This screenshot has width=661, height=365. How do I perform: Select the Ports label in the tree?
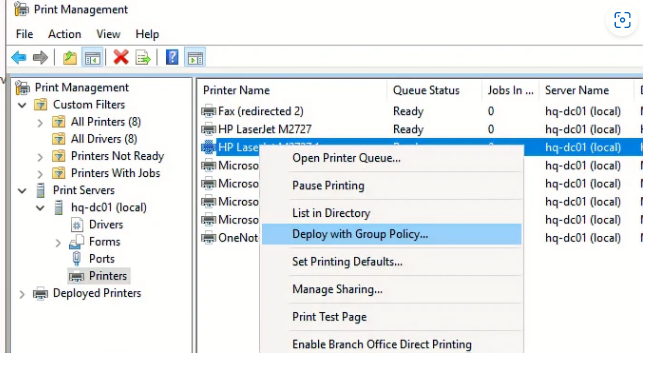[102, 259]
